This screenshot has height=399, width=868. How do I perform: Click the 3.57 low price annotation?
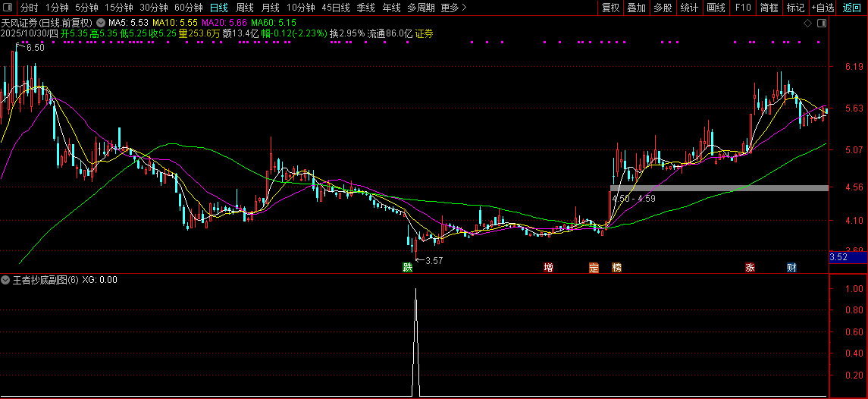tap(434, 260)
